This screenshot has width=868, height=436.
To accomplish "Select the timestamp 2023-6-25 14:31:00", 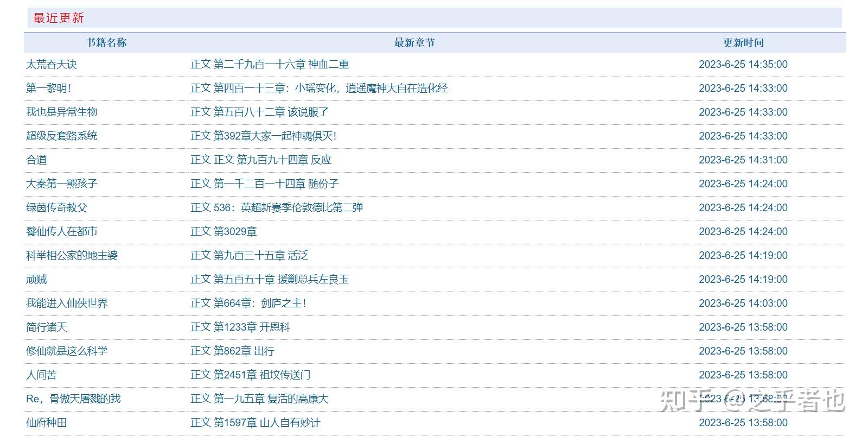I will click(743, 160).
